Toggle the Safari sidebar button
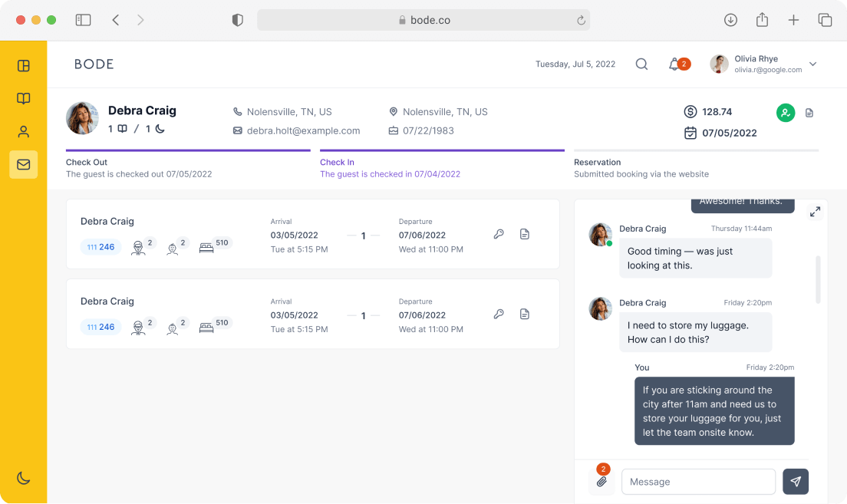 [x=83, y=20]
